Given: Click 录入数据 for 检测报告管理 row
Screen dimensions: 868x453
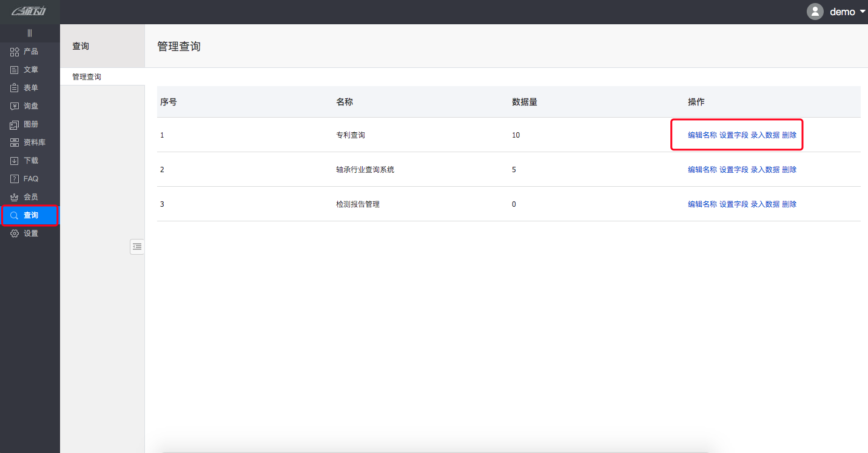Looking at the screenshot, I should click(765, 204).
